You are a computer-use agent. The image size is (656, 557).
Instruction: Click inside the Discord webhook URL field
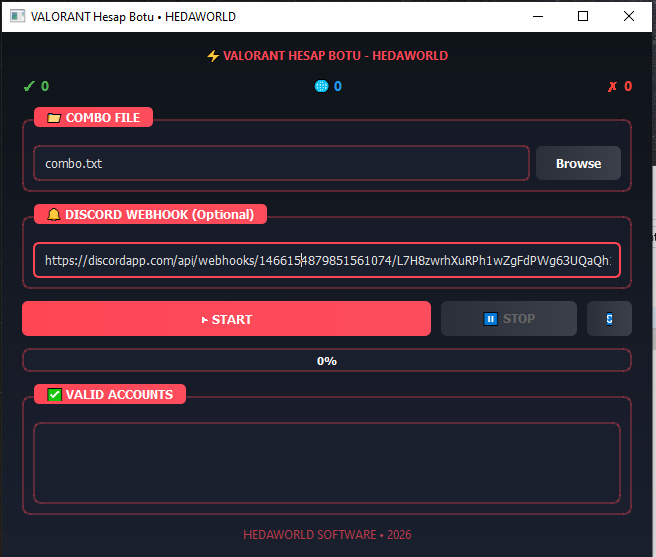click(x=327, y=260)
